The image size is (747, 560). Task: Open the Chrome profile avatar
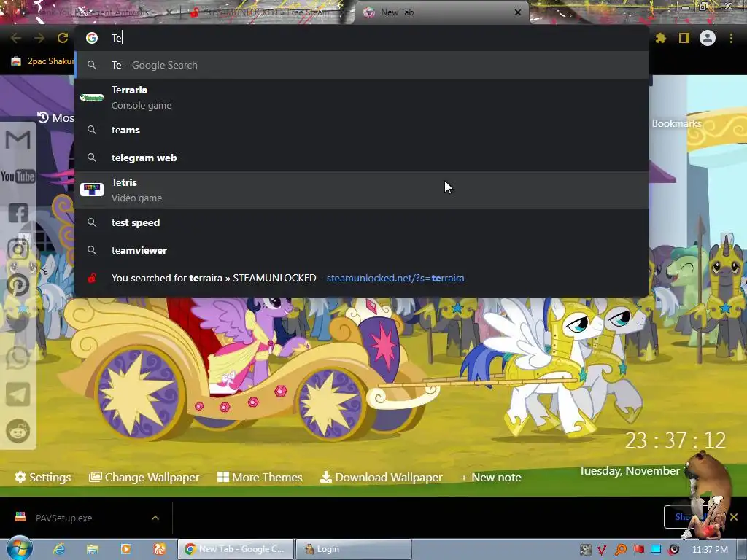708,38
